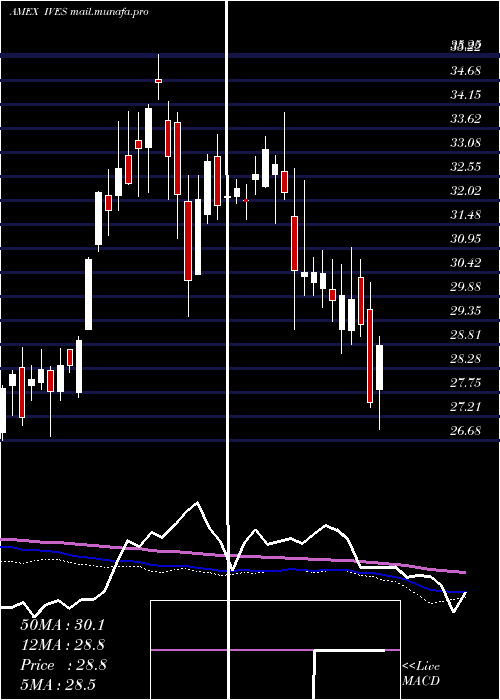This screenshot has width=500, height=700.
Task: Click the 28.81 price axis label
Action: [466, 334]
